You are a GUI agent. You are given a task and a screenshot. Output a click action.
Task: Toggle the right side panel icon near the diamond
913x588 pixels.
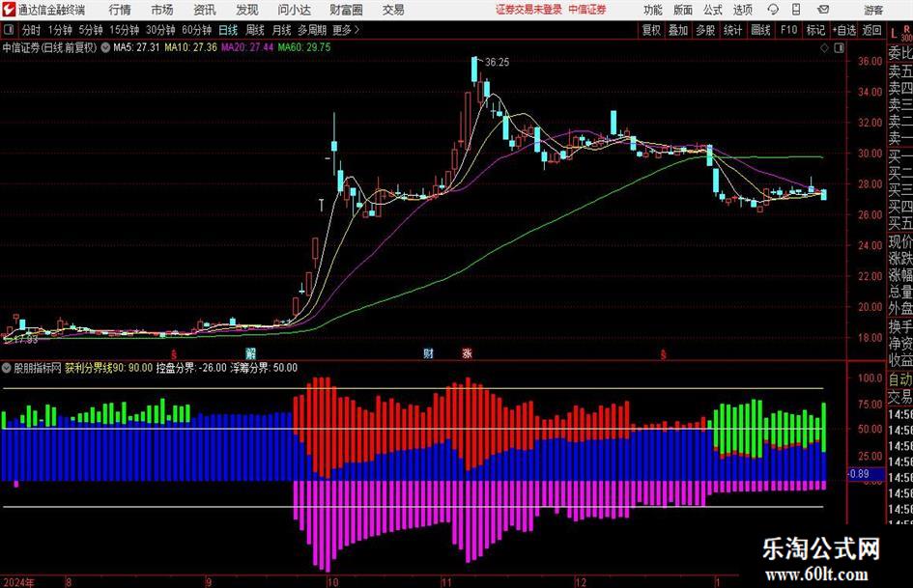pyautogui.click(x=839, y=47)
